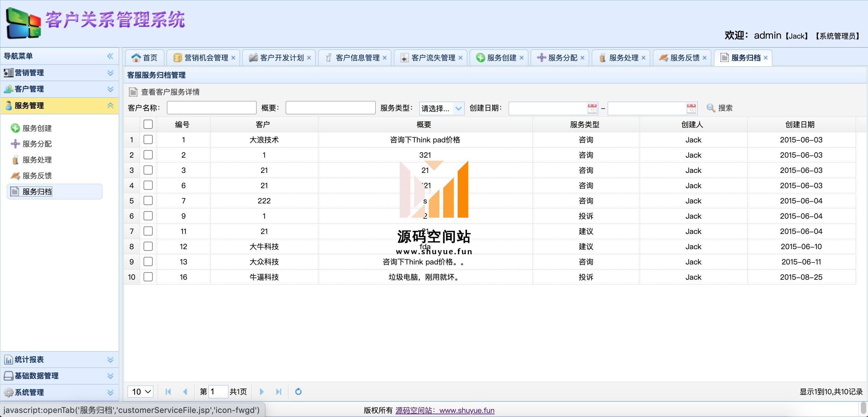The height and width of the screenshot is (417, 868).
Task: Focus the 概要 input field
Action: 331,108
